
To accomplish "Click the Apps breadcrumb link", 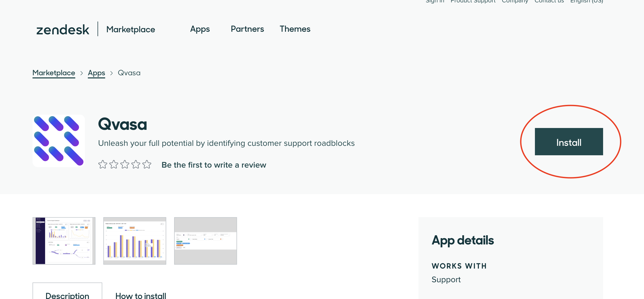I will pyautogui.click(x=96, y=73).
